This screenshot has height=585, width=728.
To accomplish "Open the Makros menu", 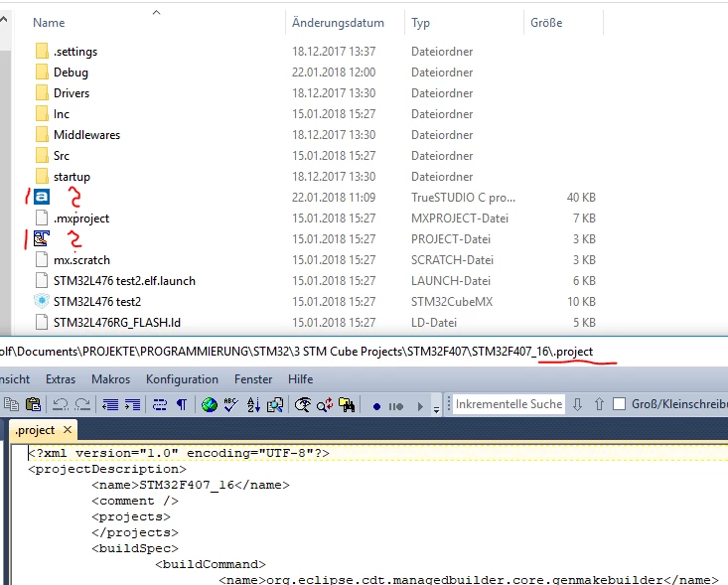I will (x=110, y=379).
